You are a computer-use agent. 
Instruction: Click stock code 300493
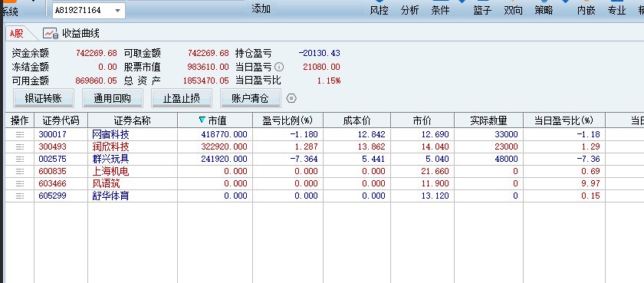pos(53,146)
